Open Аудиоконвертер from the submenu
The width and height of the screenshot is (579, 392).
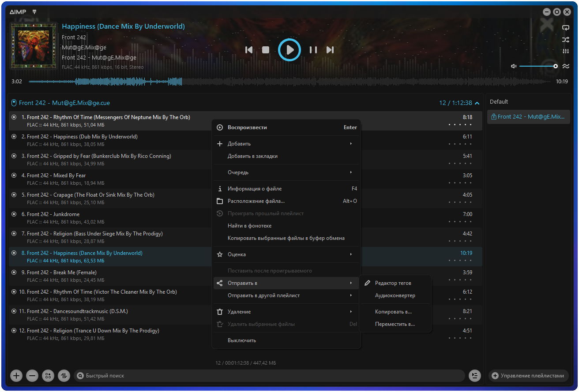point(396,295)
